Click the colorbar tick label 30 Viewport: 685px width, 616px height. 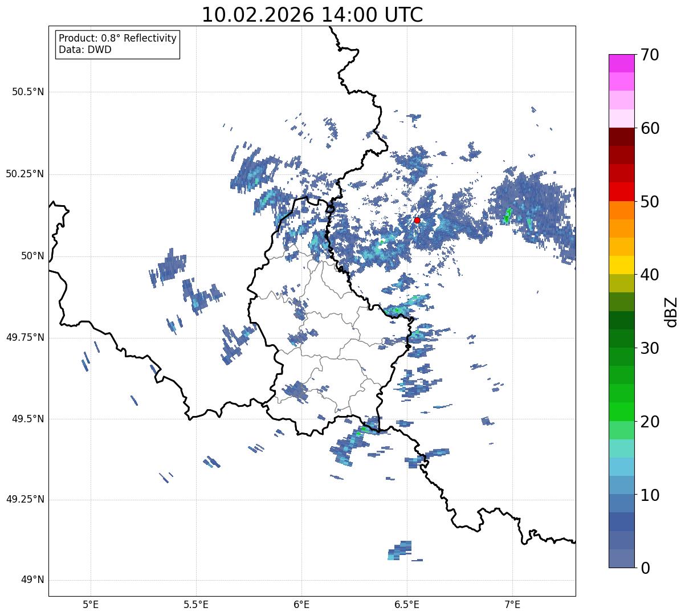650,348
